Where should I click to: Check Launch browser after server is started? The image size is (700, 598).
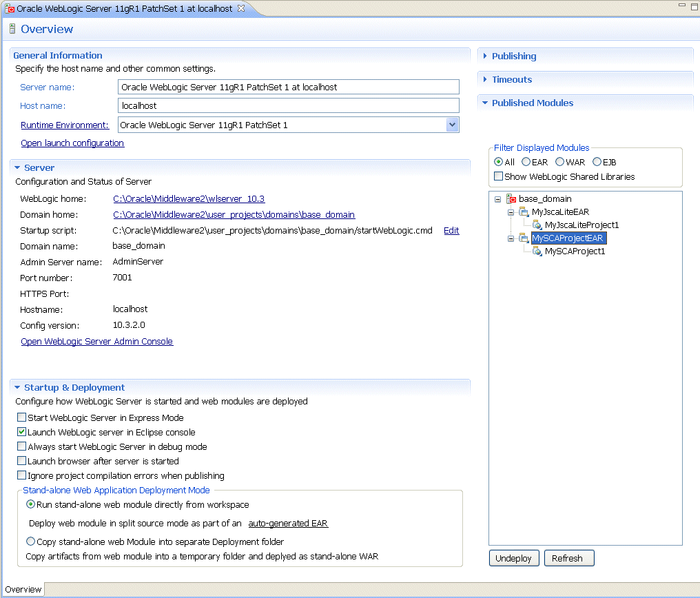pos(21,461)
